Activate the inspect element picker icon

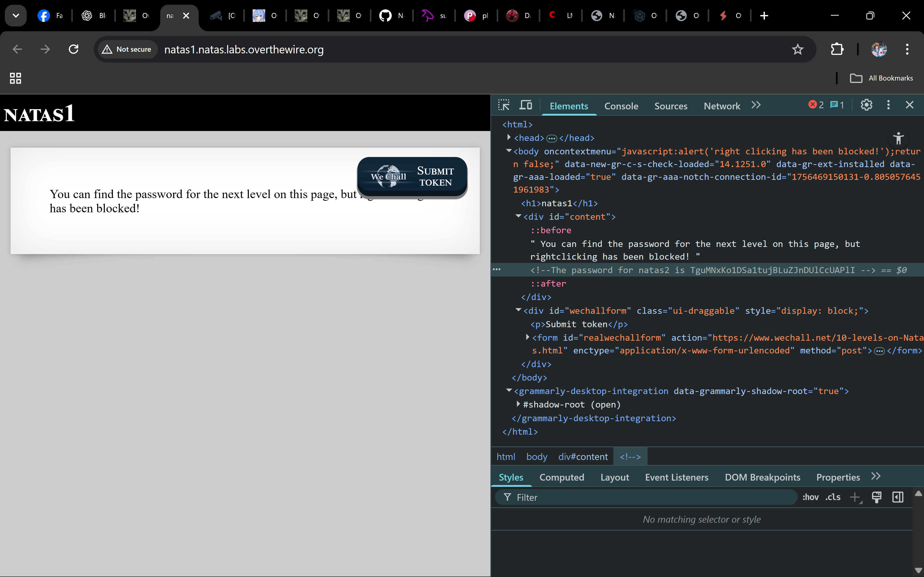pyautogui.click(x=504, y=105)
